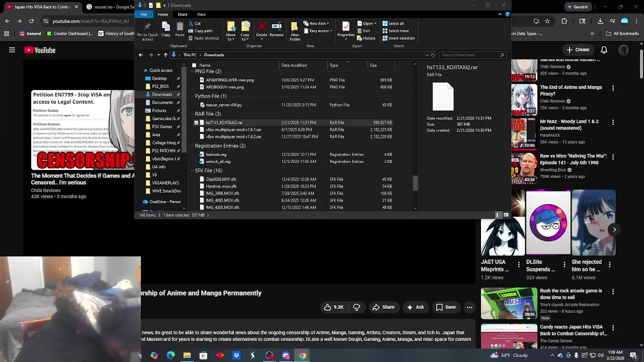Switch to large icons view in status bar

pos(506,215)
